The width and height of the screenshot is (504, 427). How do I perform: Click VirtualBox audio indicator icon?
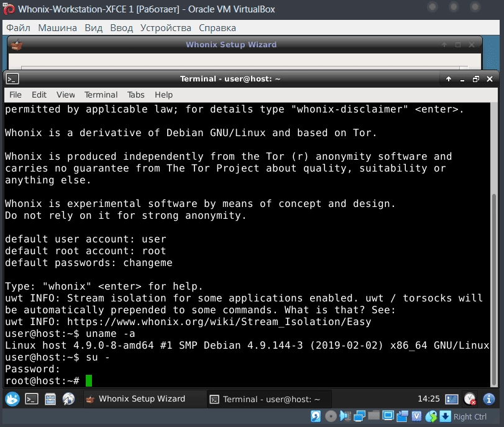tap(345, 416)
